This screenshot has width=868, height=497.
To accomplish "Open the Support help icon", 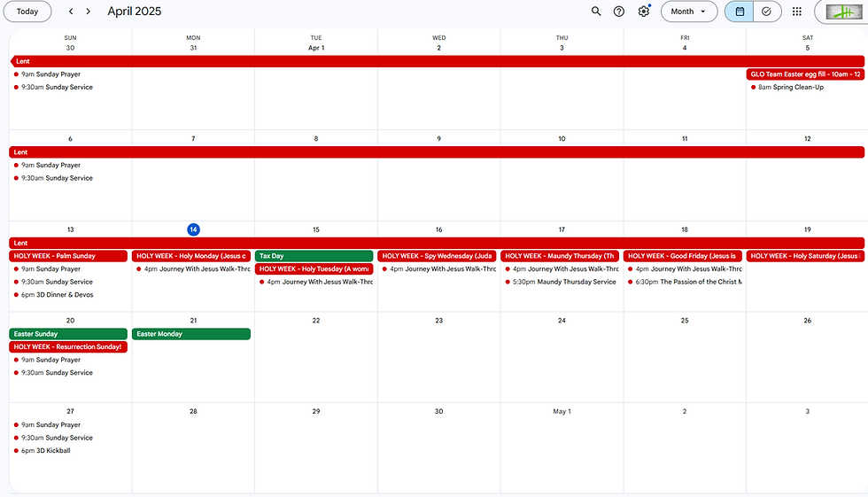I will pyautogui.click(x=619, y=11).
